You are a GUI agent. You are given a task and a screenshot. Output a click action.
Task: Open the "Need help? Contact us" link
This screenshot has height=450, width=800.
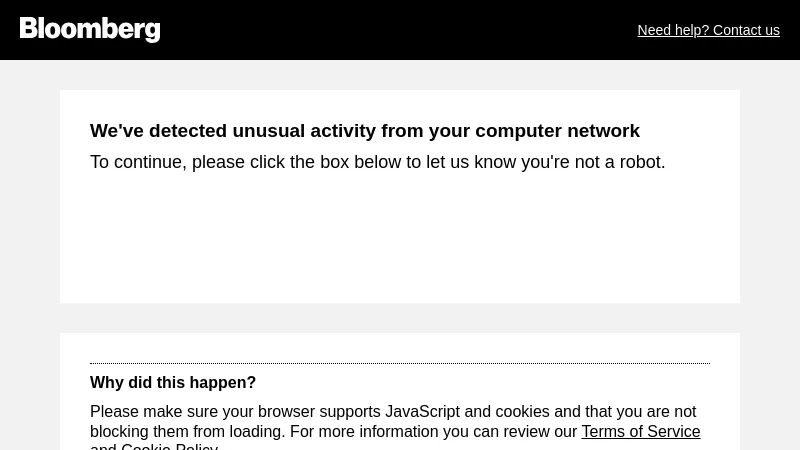[x=708, y=30]
